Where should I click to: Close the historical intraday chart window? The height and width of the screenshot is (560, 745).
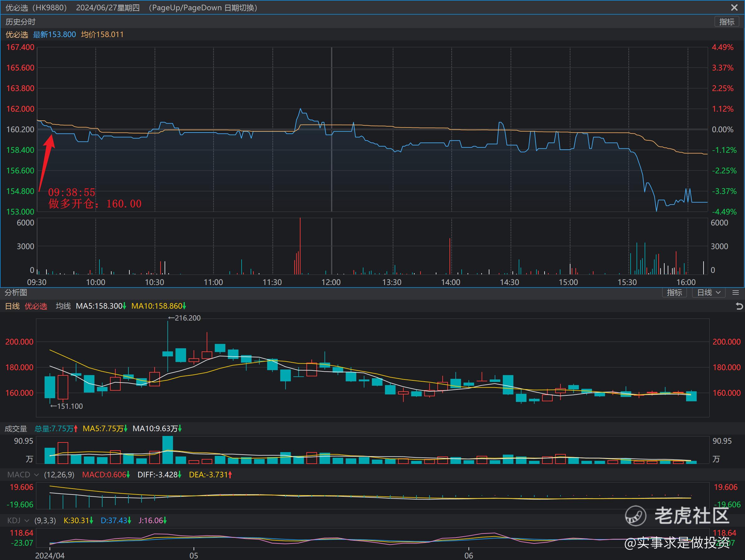click(x=734, y=7)
